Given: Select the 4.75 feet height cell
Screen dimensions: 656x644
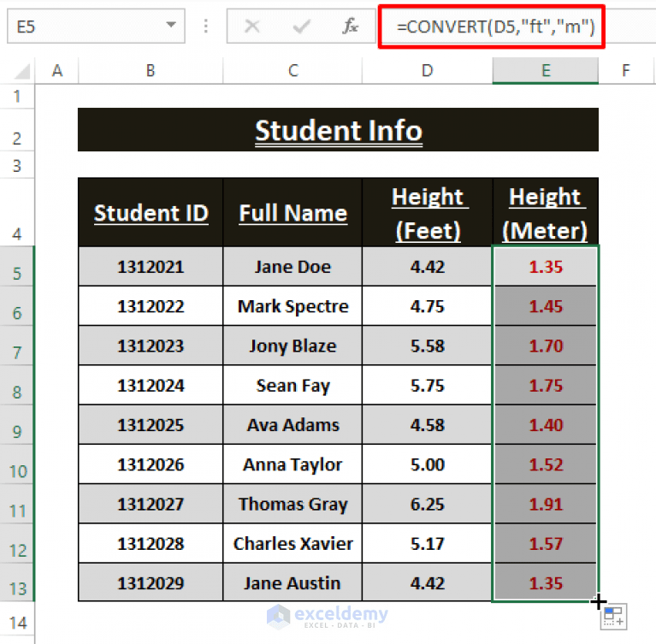Looking at the screenshot, I should (427, 306).
